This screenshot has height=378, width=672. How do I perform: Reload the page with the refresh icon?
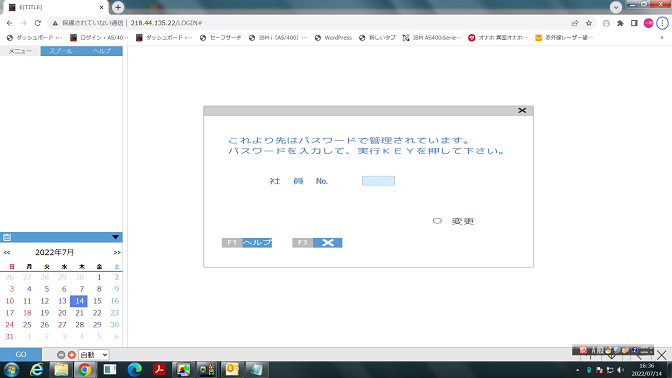38,23
